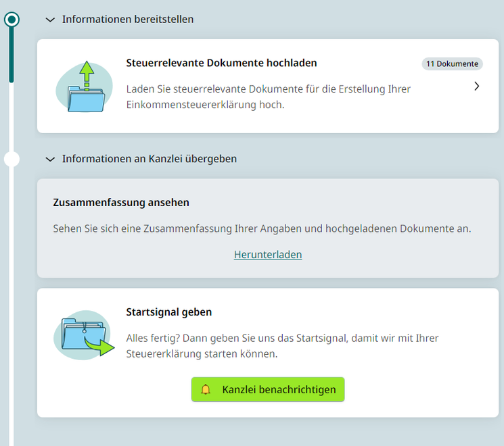This screenshot has height=446, width=504.
Task: Select the 'Zusammenfassung ansehen' heading
Action: pos(121,203)
